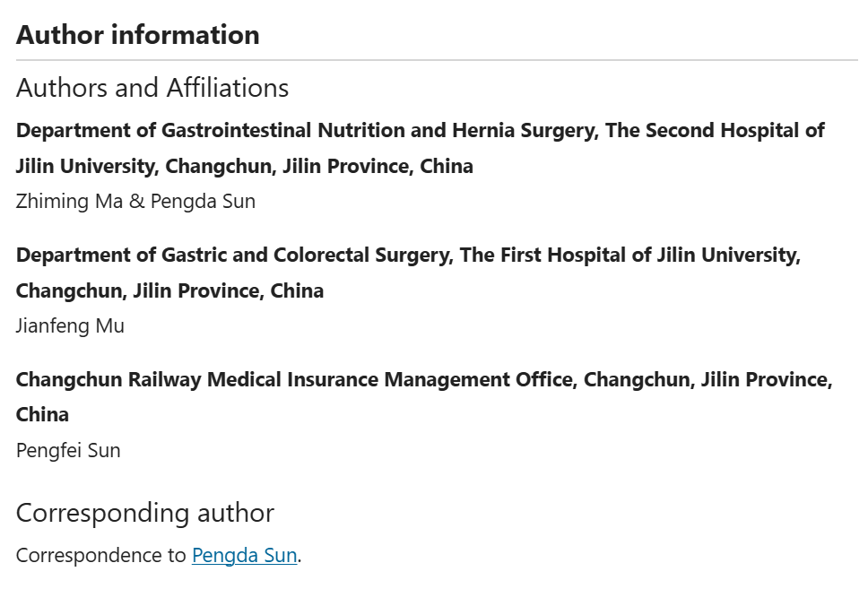Click the Changchun, Jilin Province, China line under Gastric Surgery

coord(170,290)
